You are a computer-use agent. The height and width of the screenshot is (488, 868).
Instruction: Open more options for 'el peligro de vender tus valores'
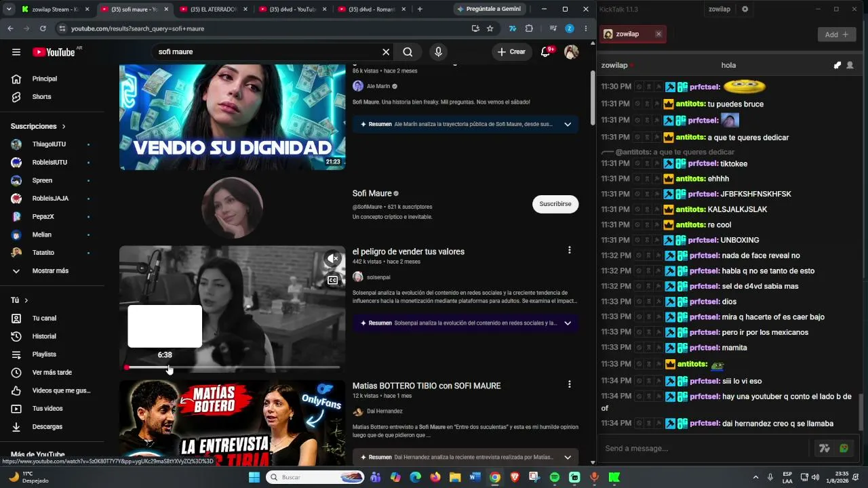pyautogui.click(x=569, y=250)
